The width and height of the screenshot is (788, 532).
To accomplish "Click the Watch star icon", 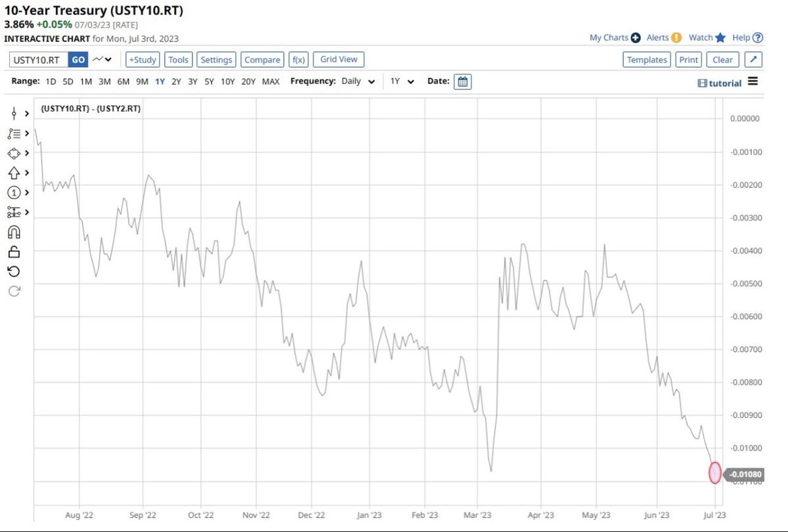I will point(720,38).
